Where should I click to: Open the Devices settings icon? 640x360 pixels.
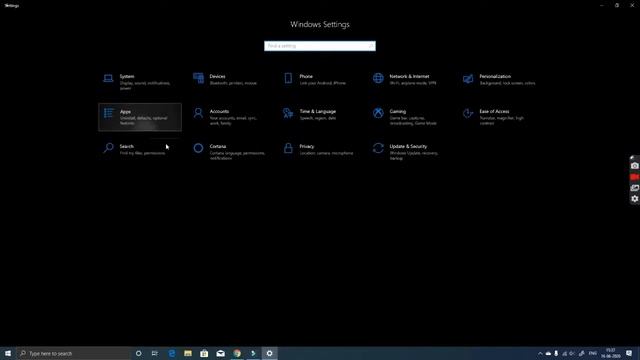[x=198, y=78]
